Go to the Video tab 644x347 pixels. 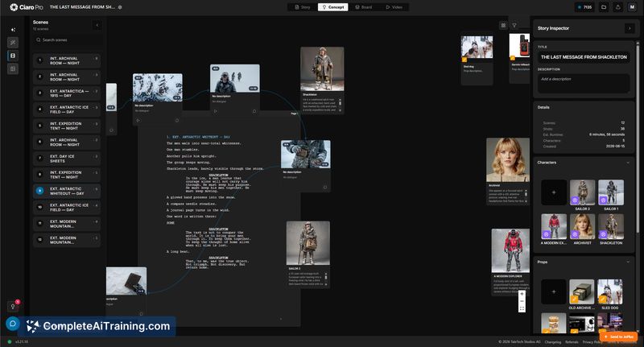click(394, 7)
